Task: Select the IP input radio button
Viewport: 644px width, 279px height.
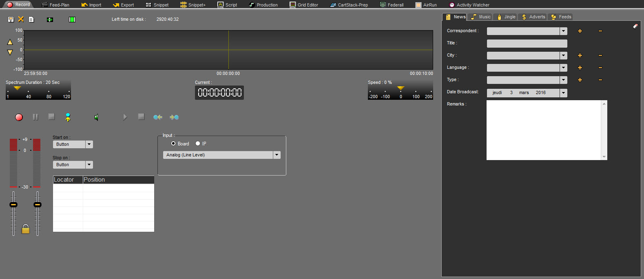Action: pyautogui.click(x=198, y=143)
